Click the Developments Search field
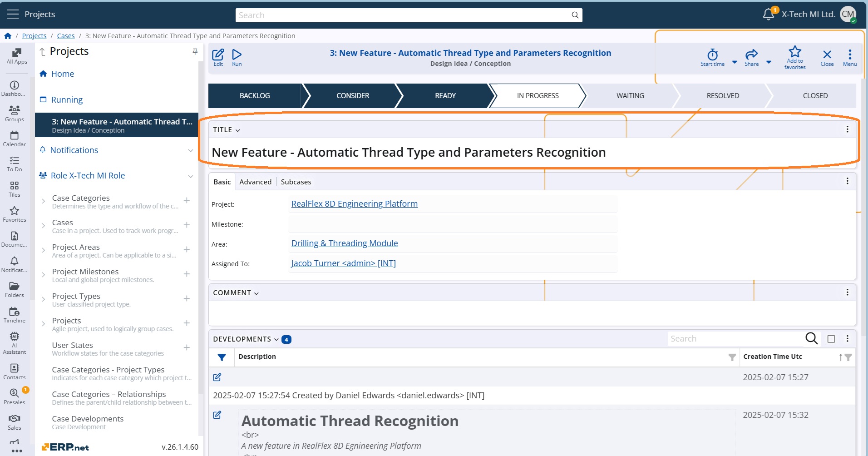The image size is (868, 456). [735, 339]
